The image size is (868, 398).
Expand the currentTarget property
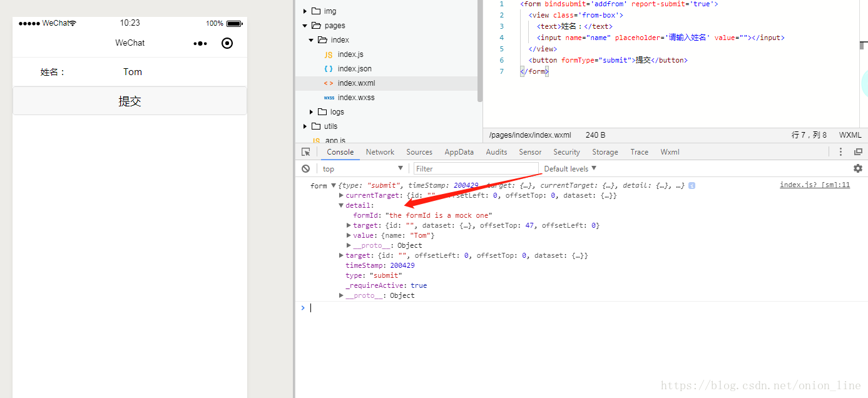tap(341, 195)
